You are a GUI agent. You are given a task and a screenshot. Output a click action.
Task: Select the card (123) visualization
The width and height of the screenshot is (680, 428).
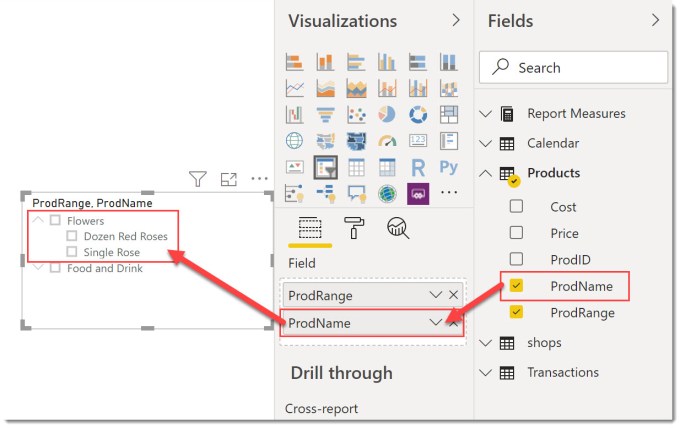click(x=418, y=141)
